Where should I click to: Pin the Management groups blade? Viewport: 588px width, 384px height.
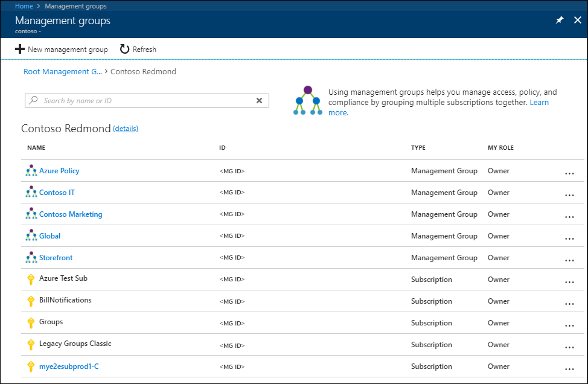click(560, 20)
